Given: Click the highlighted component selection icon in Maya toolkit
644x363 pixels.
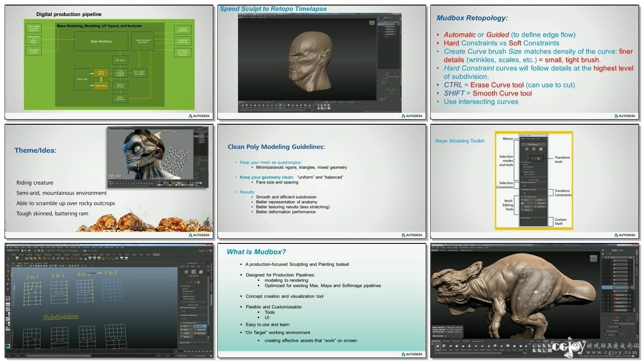Looking at the screenshot, I should pyautogui.click(x=193, y=272).
